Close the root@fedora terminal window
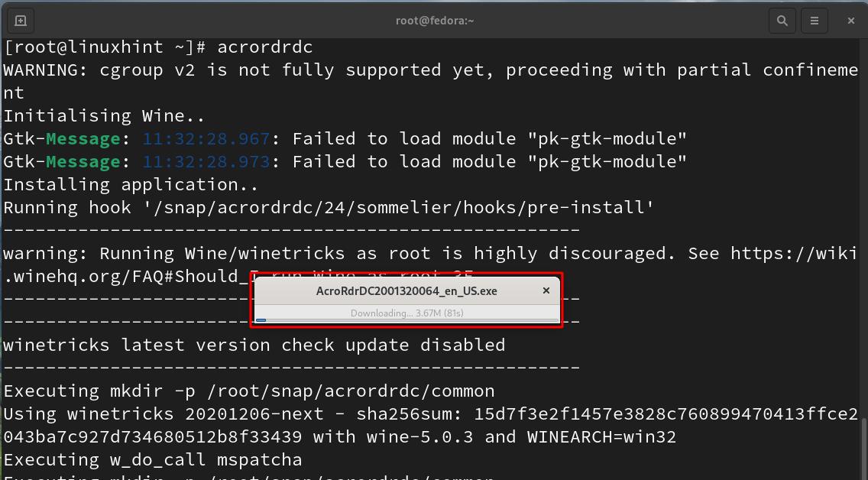Image resolution: width=868 pixels, height=480 pixels. (x=851, y=21)
